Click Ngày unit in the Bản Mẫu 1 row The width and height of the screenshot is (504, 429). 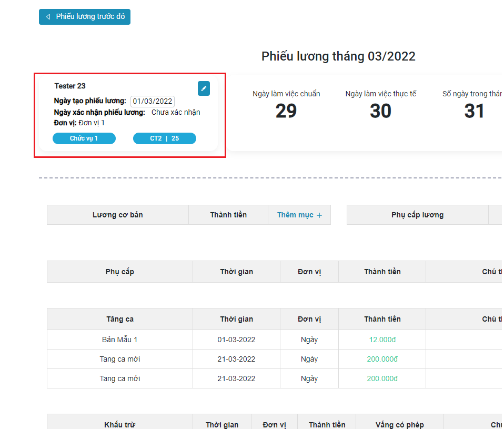(309, 340)
